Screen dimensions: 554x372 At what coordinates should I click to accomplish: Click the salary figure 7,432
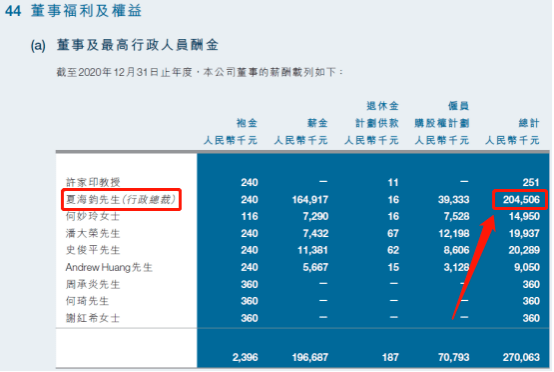pyautogui.click(x=316, y=233)
